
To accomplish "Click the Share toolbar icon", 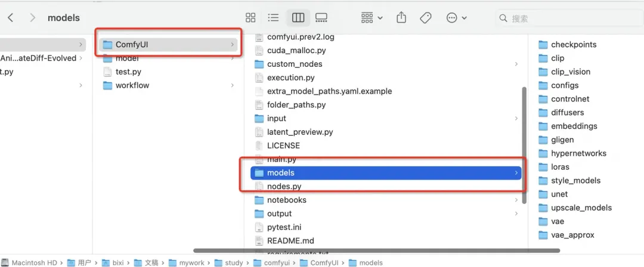I will point(401,18).
